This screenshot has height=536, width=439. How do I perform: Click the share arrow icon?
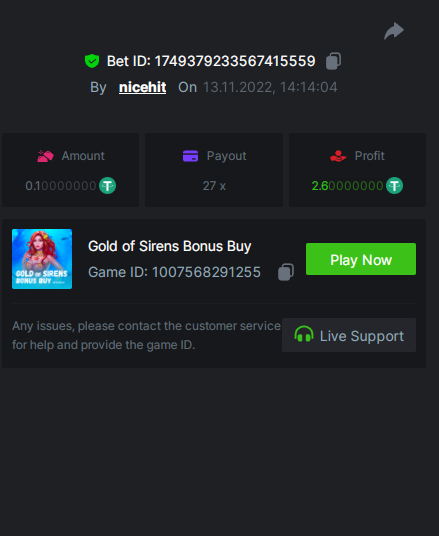[394, 31]
